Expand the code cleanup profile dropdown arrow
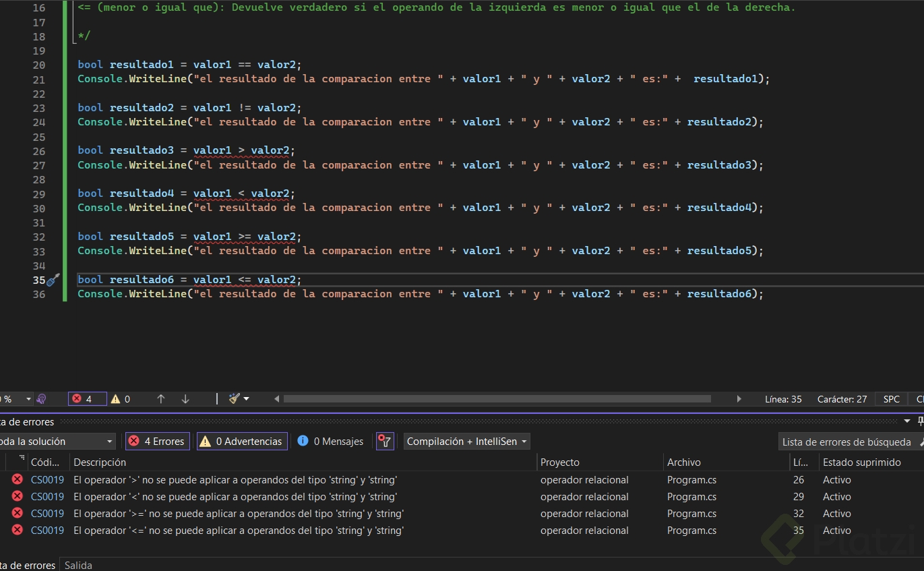This screenshot has width=924, height=571. (x=247, y=399)
